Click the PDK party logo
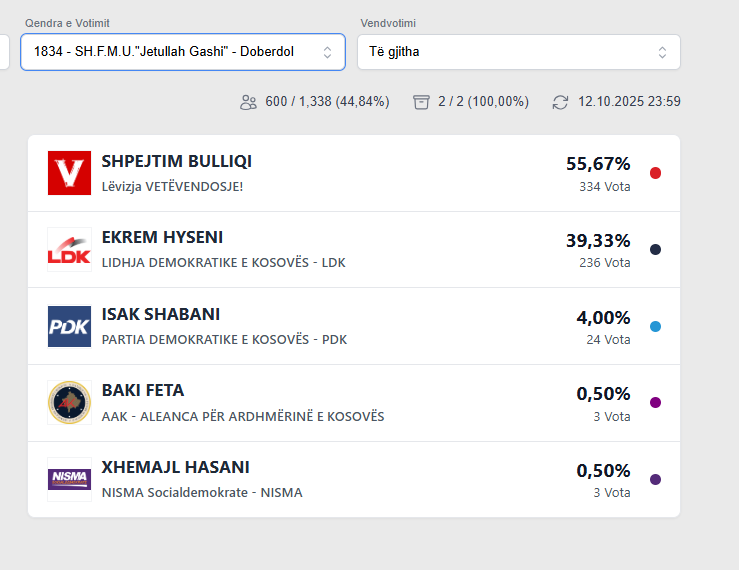739x570 pixels. (x=69, y=326)
